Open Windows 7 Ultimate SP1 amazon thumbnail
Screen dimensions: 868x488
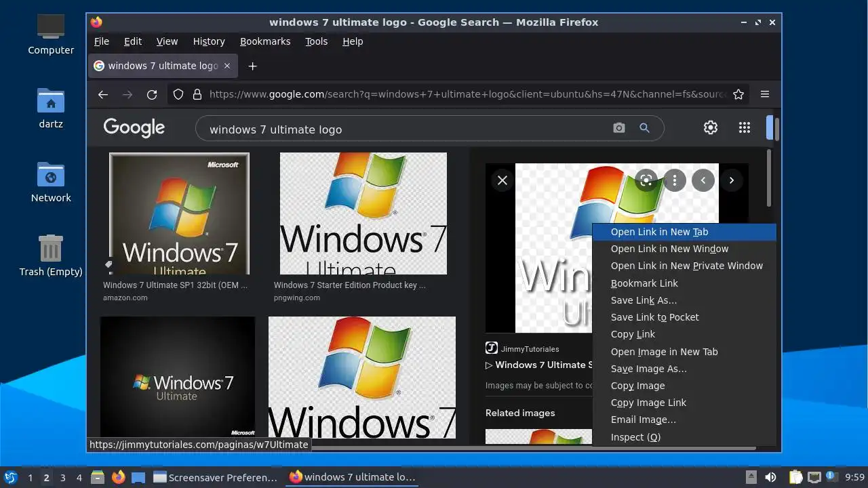179,213
